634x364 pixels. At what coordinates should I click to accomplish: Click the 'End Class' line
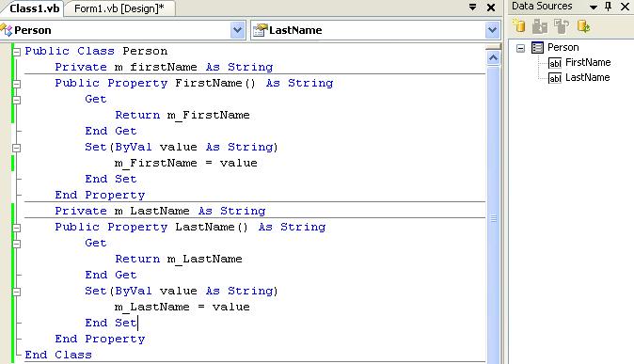pos(58,355)
